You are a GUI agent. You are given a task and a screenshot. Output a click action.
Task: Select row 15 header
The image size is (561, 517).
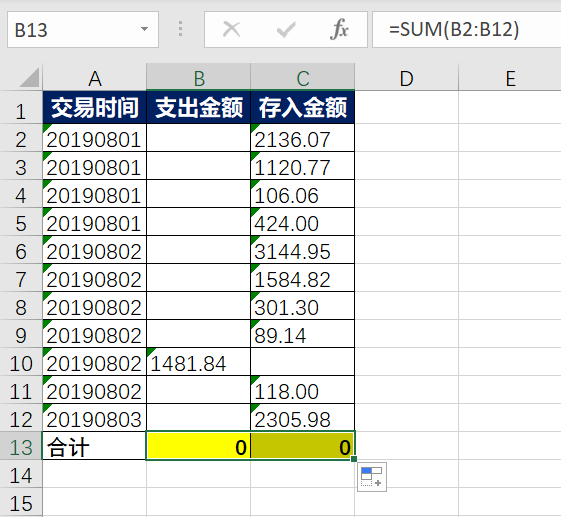[x=21, y=502]
